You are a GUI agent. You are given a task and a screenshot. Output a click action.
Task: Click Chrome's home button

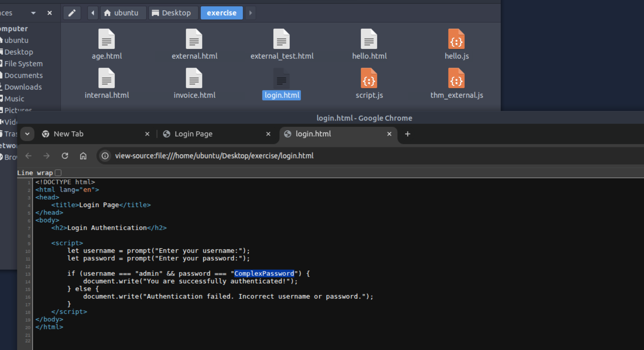click(83, 156)
